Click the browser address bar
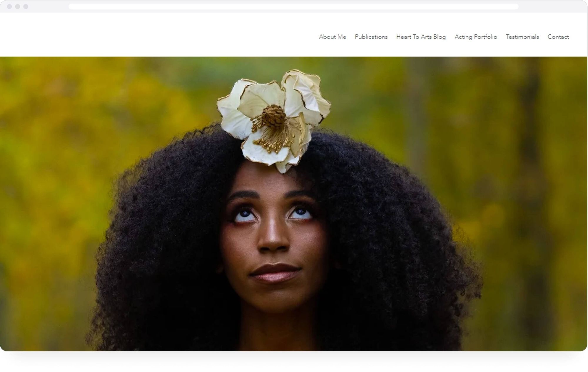 [293, 6]
